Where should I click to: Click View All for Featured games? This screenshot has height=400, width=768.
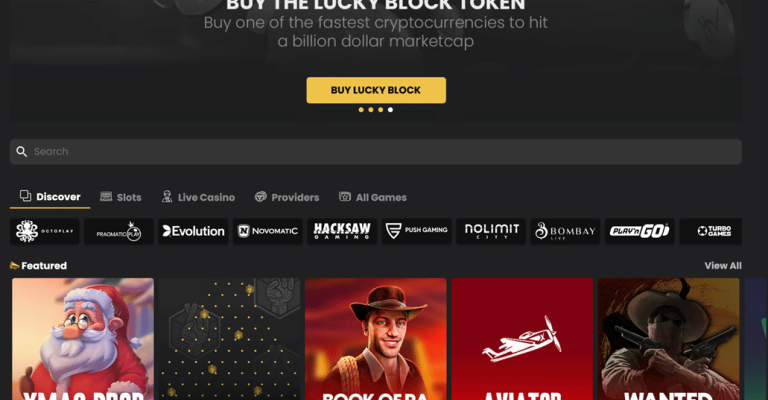723,266
